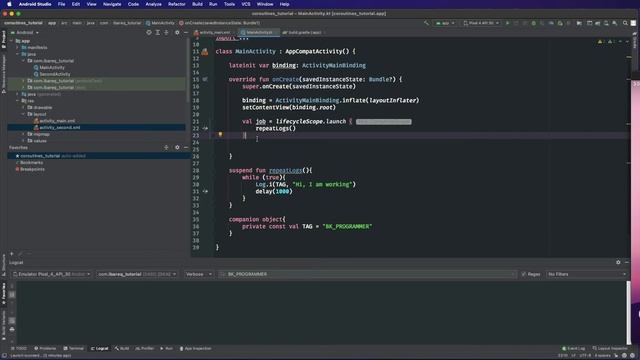
Task: Open the Android project view dropdown
Action: tap(25, 32)
